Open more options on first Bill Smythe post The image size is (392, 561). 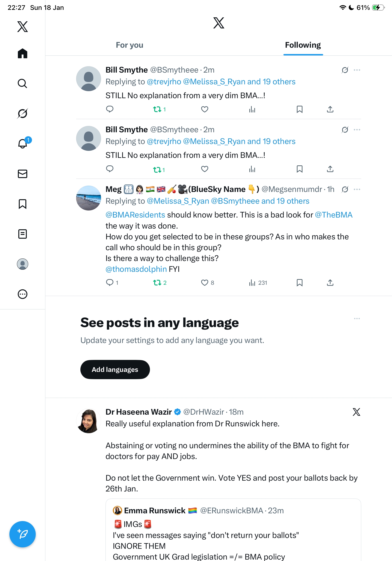[x=357, y=70]
